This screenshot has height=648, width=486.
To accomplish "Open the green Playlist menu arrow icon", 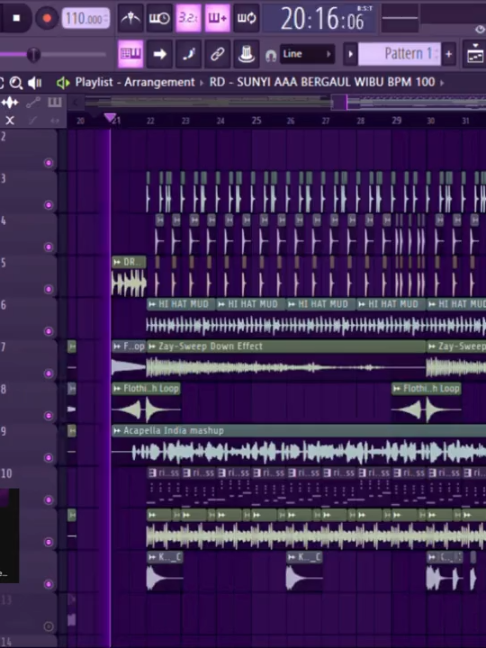I will click(x=63, y=83).
